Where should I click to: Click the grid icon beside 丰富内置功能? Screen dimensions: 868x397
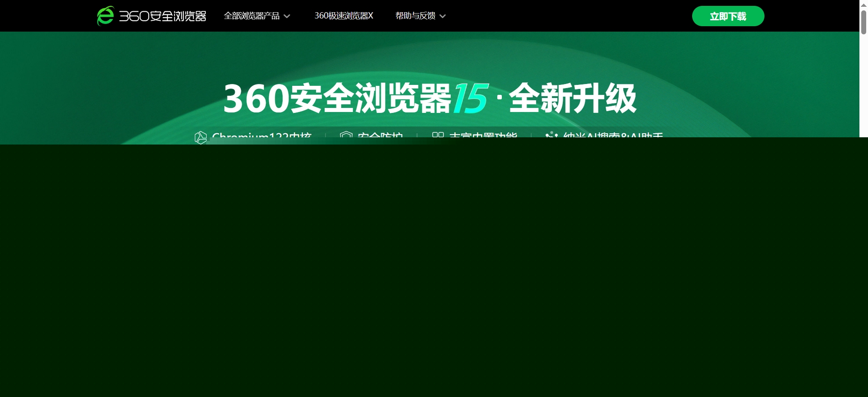[438, 135]
